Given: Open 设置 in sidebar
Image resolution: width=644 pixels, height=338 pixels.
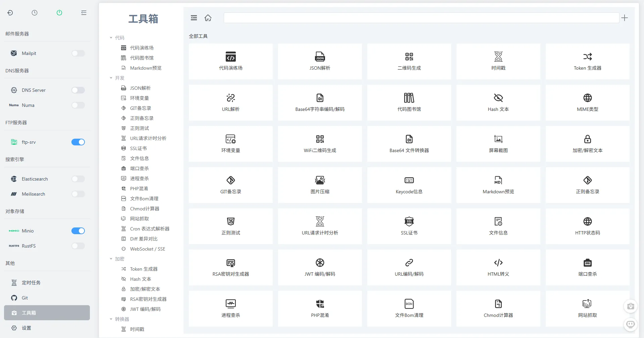Looking at the screenshot, I should (x=47, y=328).
